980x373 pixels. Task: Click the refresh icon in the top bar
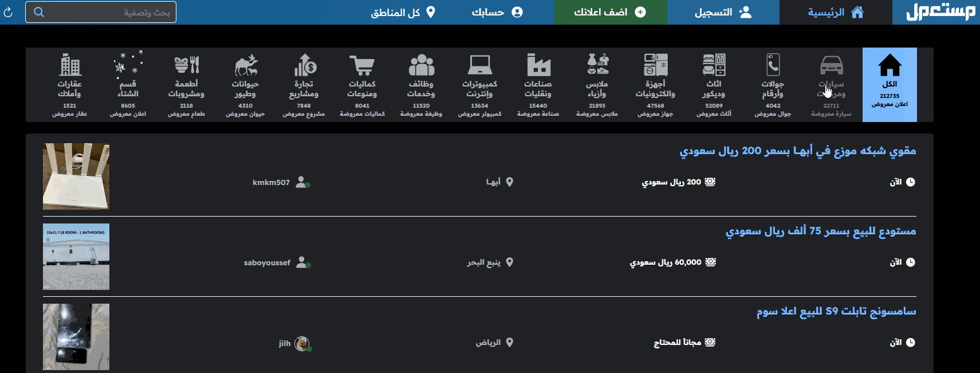(x=8, y=12)
